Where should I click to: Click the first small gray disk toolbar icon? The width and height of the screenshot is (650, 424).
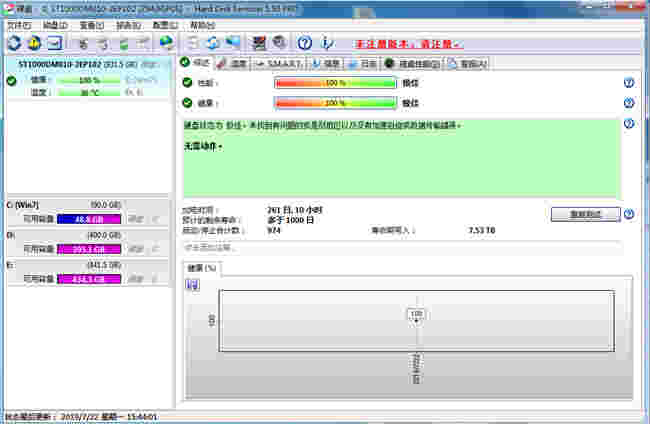83,43
